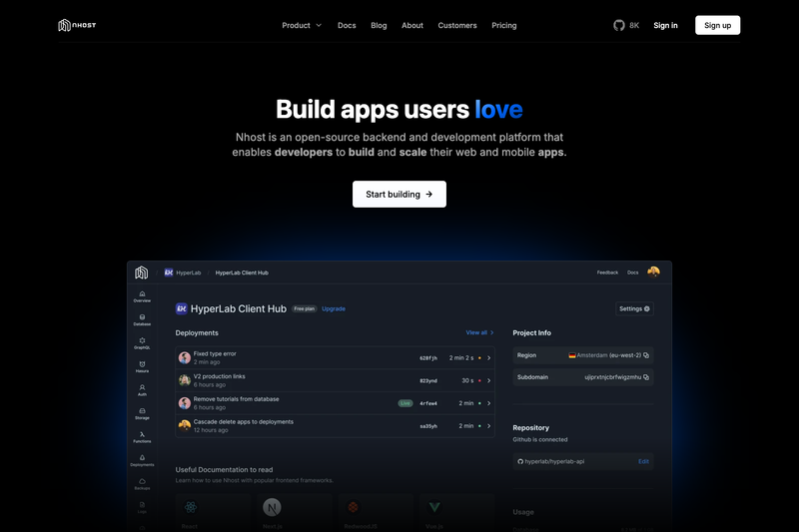Click the React framework icon
This screenshot has height=532, width=799.
point(191,507)
